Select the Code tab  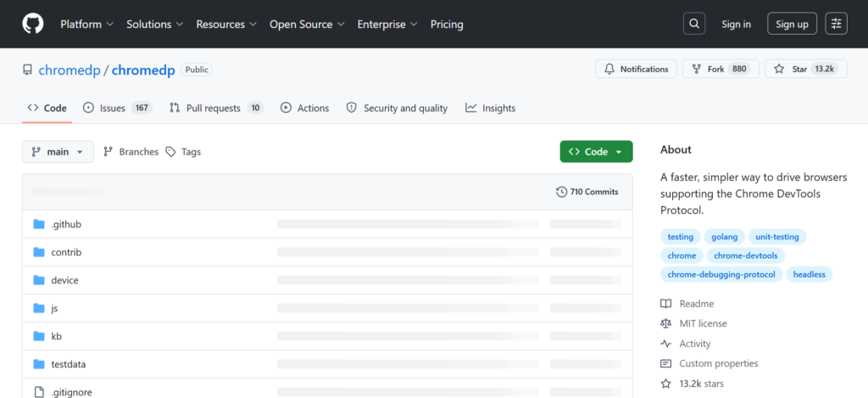click(x=47, y=108)
